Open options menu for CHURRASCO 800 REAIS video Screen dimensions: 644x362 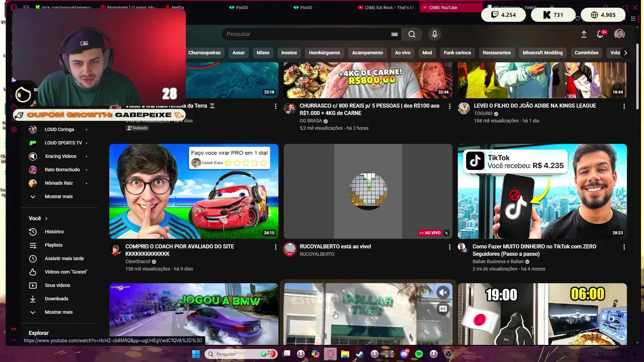[x=449, y=106]
